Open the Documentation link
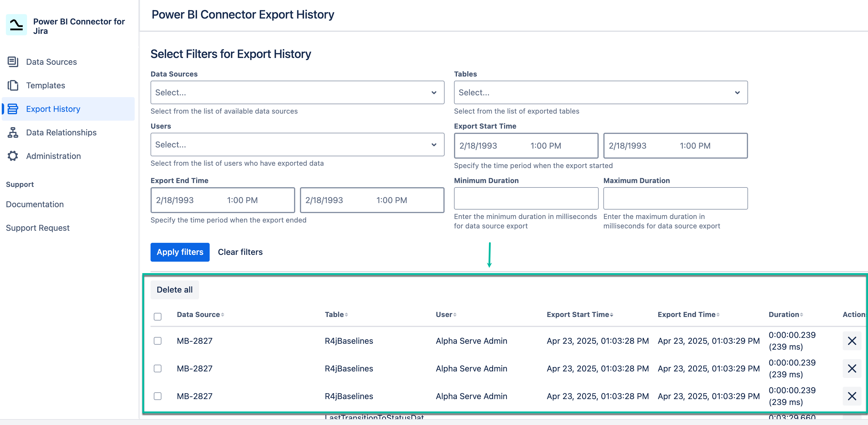 point(35,204)
